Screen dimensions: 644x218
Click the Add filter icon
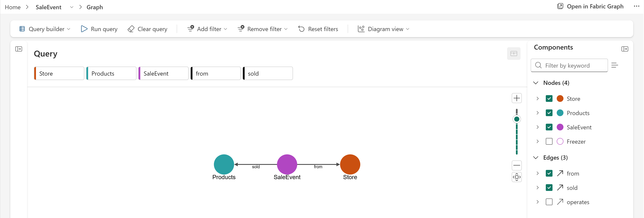[191, 29]
